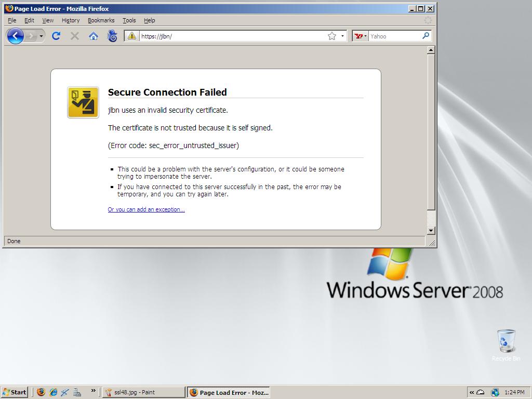Expand the quick launch overflow chevron
532x399 pixels.
(93, 390)
